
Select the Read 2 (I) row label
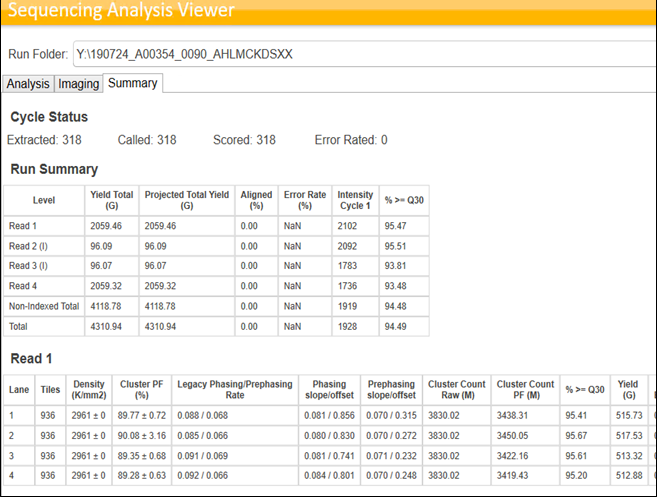click(x=28, y=246)
